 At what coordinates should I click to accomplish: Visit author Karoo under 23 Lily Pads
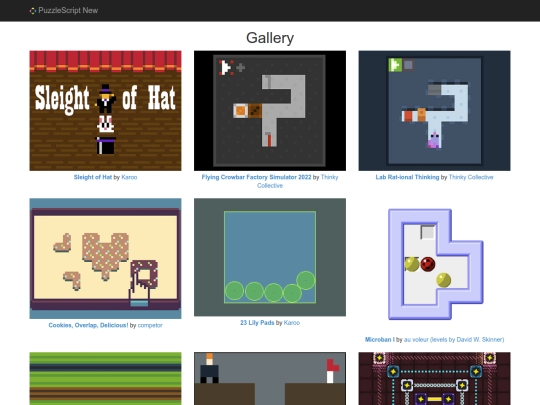tap(292, 323)
